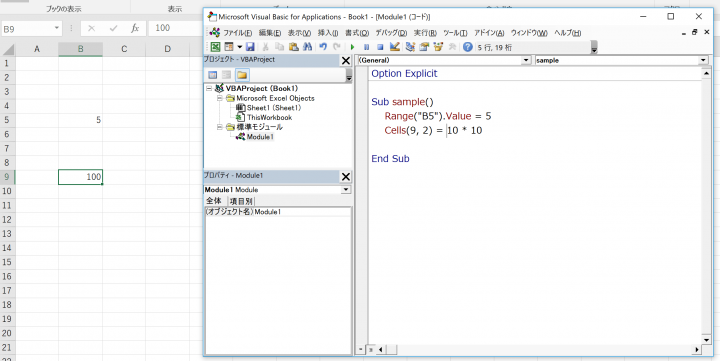Click the Run Sub green play icon
The image size is (720, 361).
tap(353, 47)
